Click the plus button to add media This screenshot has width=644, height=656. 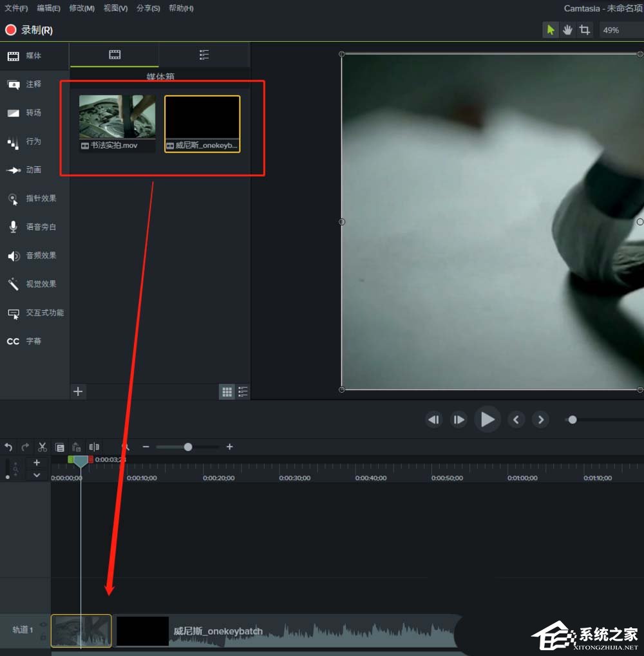point(78,391)
